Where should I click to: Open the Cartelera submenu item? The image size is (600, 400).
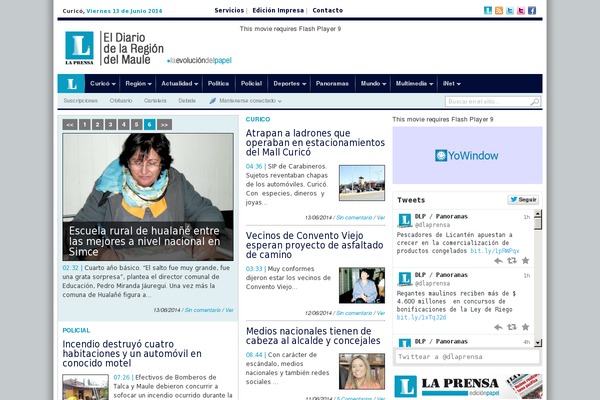pos(155,101)
